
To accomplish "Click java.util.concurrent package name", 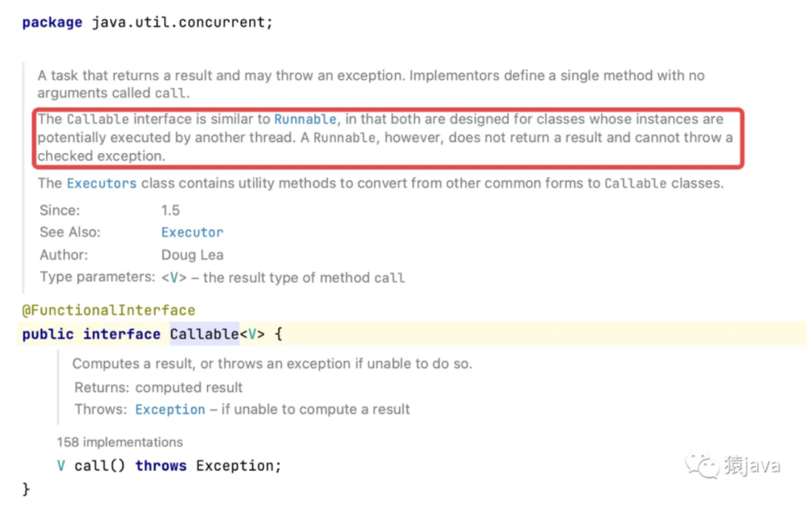I will coord(178,22).
